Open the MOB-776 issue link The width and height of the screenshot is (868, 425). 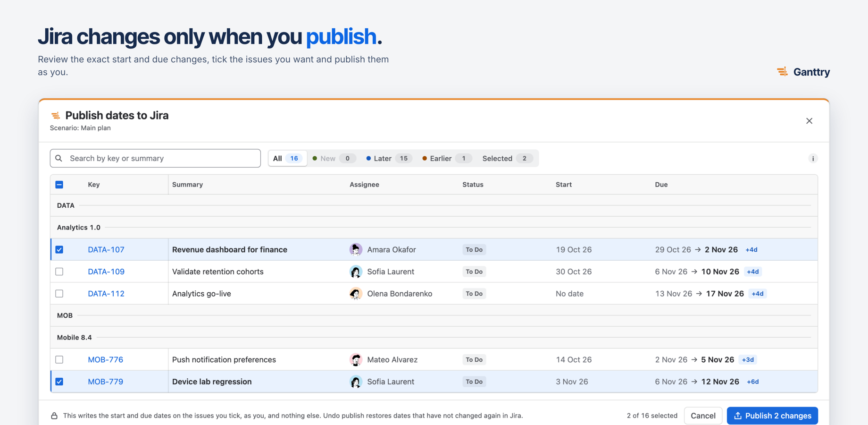click(105, 360)
